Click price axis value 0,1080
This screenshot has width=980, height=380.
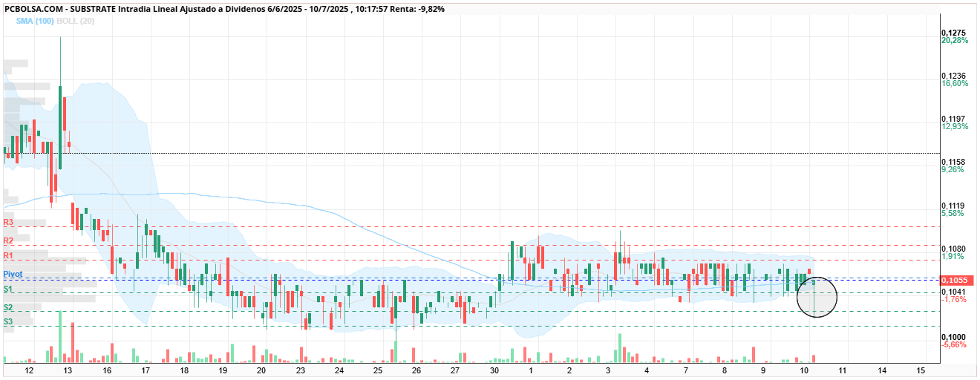[x=953, y=249]
